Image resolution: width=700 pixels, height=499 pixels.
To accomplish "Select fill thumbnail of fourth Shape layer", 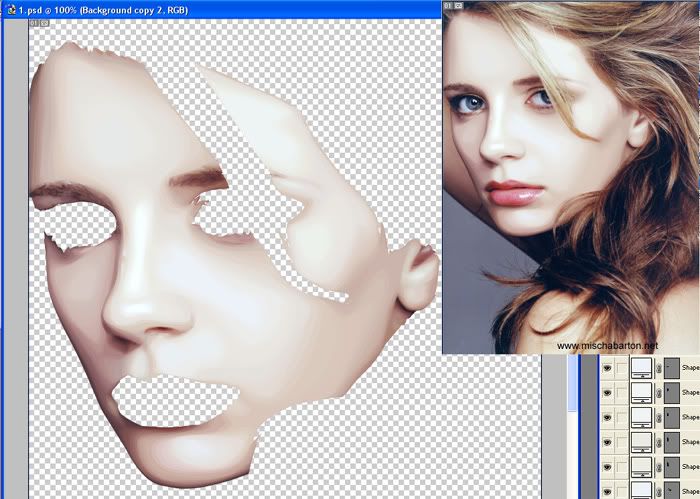I will pos(641,442).
